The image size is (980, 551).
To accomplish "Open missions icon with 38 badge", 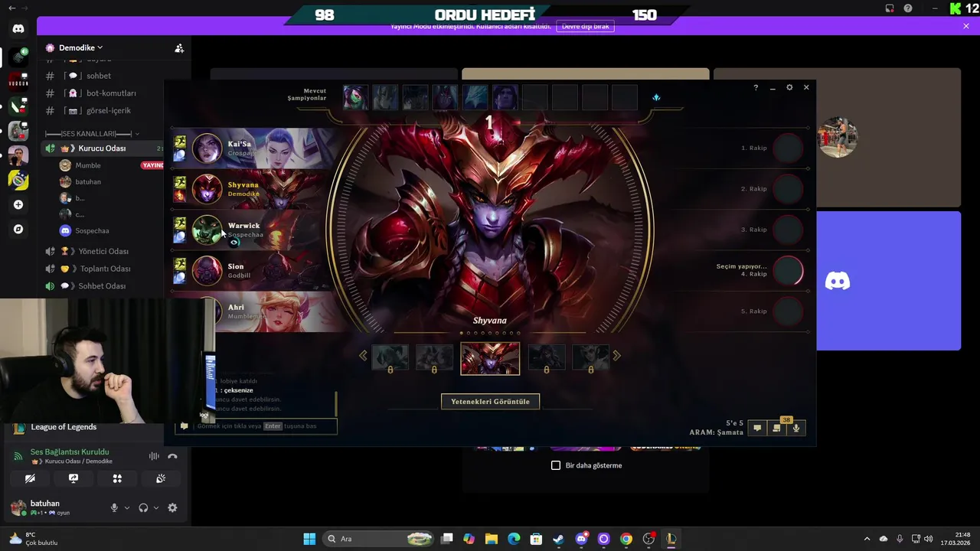I will coord(777,427).
